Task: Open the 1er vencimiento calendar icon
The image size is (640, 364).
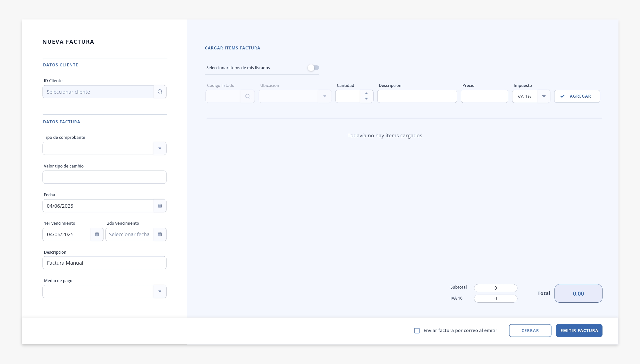Action: click(x=97, y=234)
